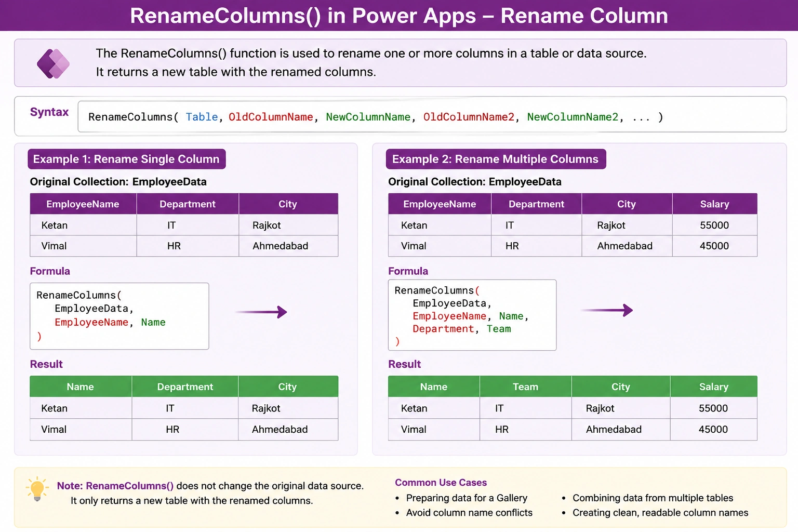The width and height of the screenshot is (798, 532).
Task: Click the 'Example 2: Rename Multiple Columns' badge
Action: (496, 159)
